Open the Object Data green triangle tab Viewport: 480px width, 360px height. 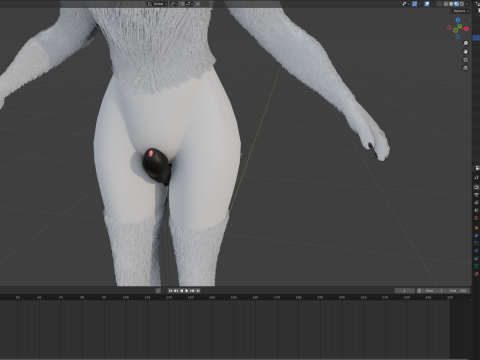[x=476, y=266]
